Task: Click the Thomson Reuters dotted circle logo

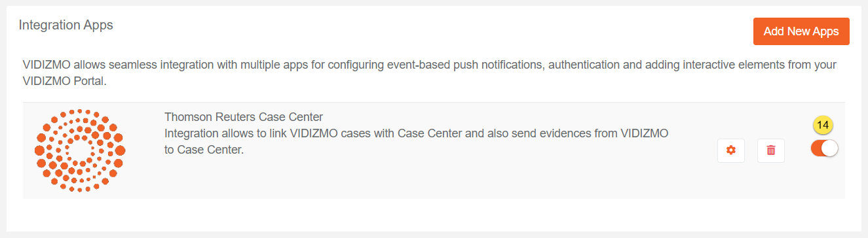Action: pos(80,150)
